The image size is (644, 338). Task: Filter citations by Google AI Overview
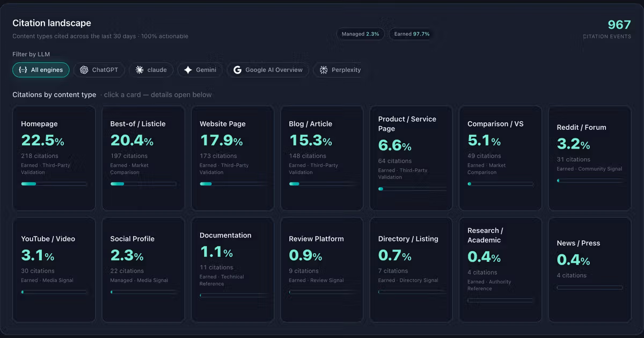coord(268,70)
